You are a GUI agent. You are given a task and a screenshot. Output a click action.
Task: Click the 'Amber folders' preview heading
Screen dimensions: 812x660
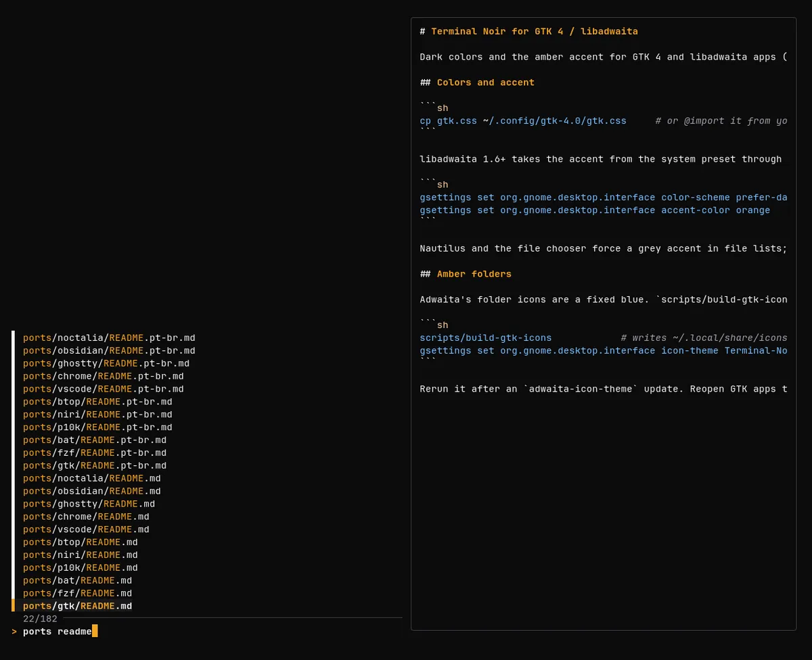(x=474, y=274)
